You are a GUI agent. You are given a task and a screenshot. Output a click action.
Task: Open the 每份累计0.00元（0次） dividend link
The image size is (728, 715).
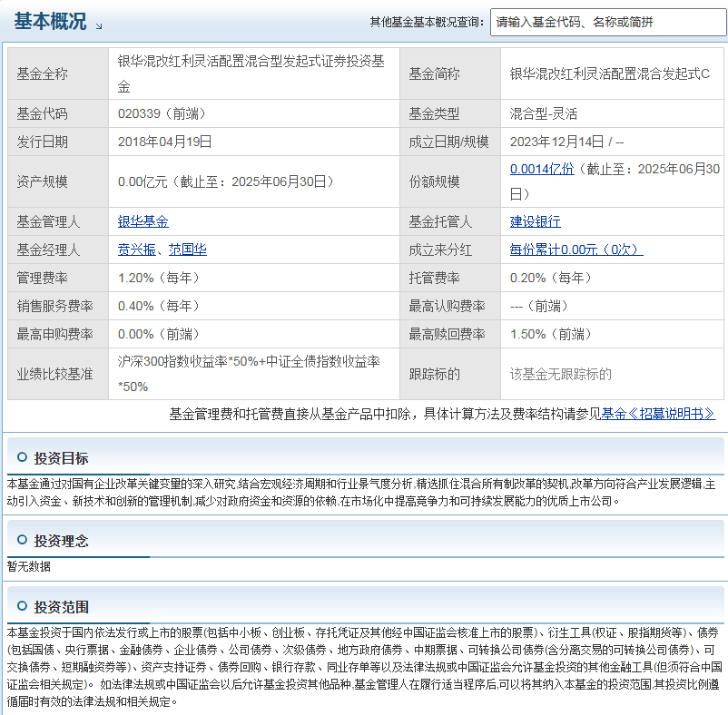point(576,250)
